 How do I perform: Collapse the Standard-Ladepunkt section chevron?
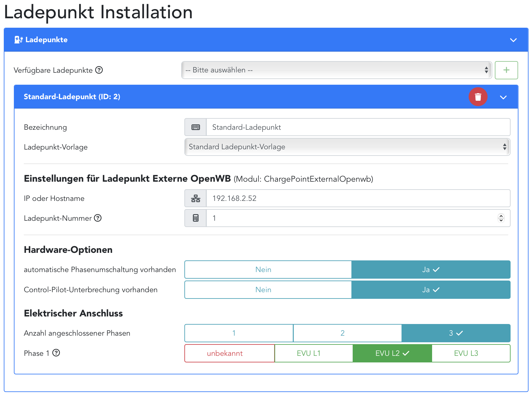(503, 97)
